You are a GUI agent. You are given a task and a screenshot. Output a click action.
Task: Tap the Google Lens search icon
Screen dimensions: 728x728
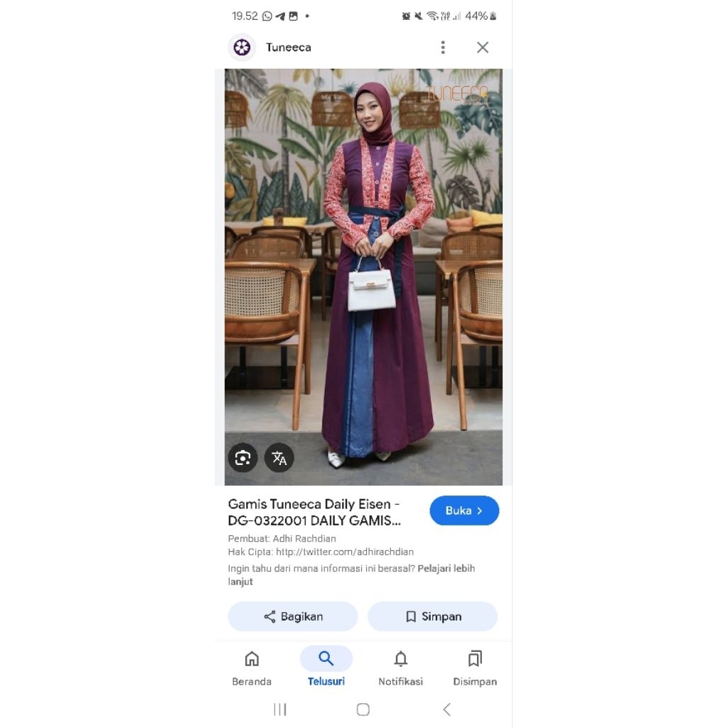(242, 458)
